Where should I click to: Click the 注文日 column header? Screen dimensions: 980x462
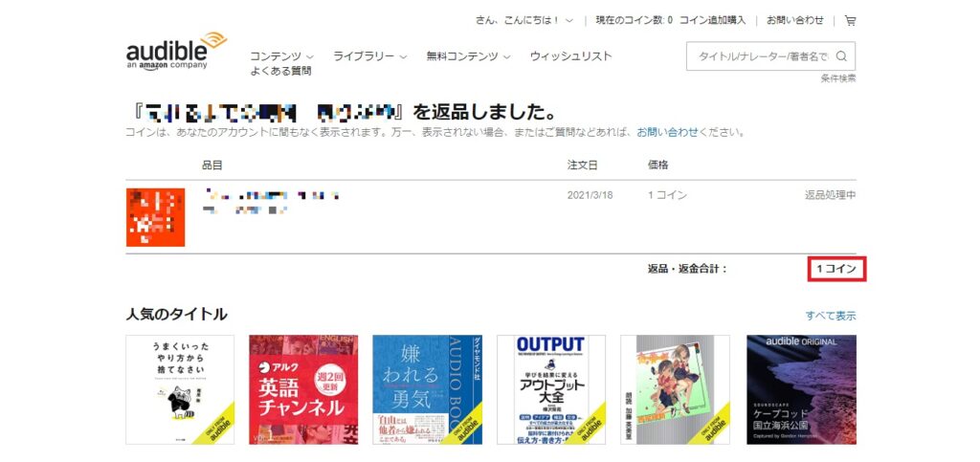(x=583, y=165)
